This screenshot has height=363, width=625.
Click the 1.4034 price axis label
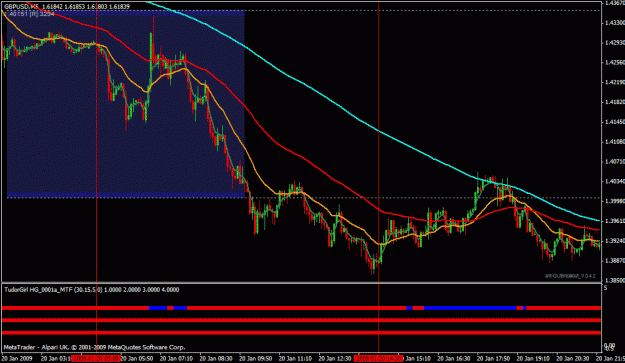pos(615,181)
